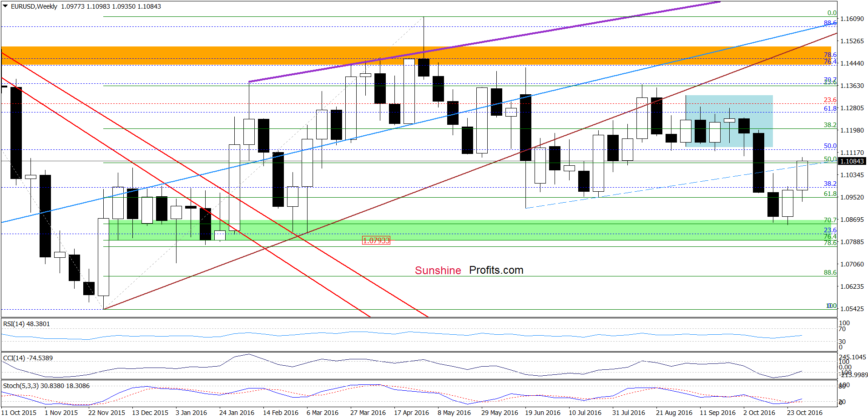Select the light blue consolidation rectangle
This screenshot has width=868, height=419.
click(x=729, y=121)
